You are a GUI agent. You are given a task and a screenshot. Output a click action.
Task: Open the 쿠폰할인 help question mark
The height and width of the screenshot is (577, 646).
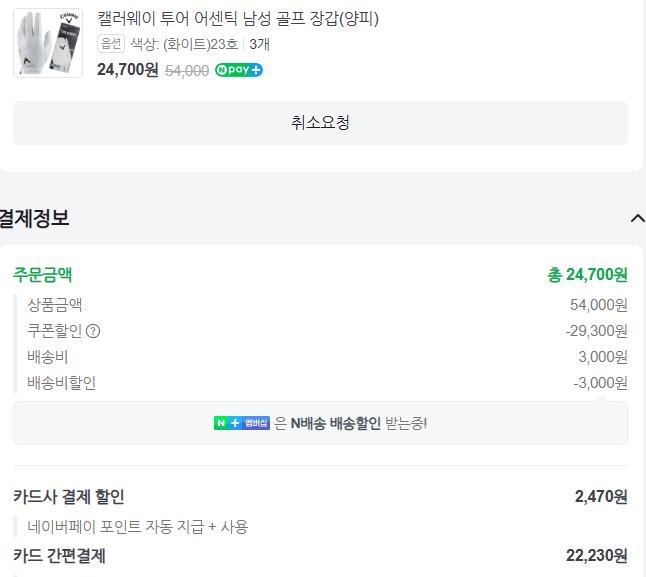coord(93,331)
